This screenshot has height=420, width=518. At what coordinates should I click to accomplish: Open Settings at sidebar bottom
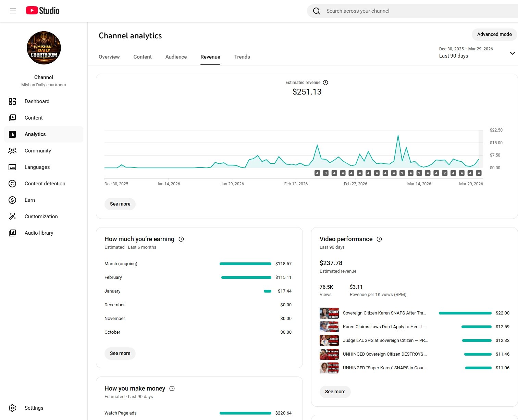[x=34, y=408]
